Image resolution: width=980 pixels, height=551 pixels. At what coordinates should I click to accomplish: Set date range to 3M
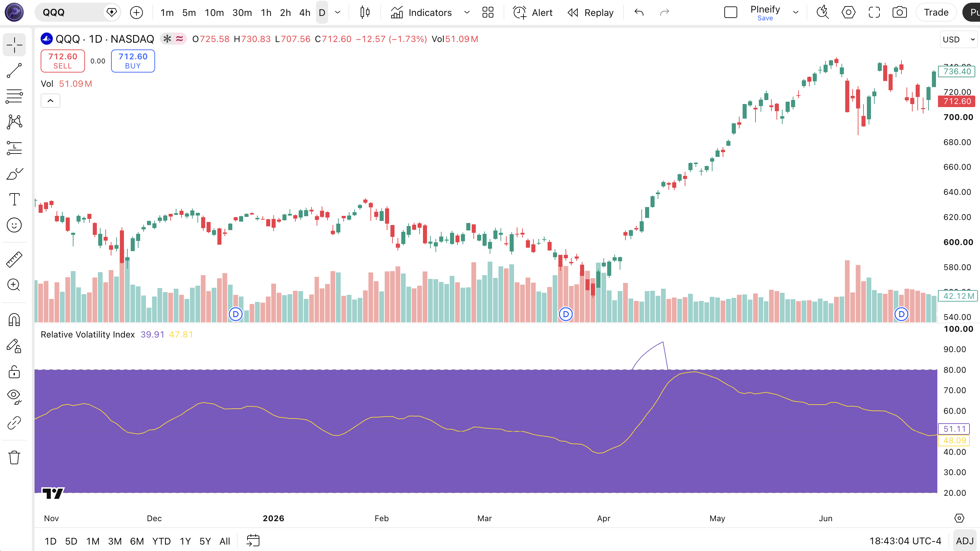(115, 541)
